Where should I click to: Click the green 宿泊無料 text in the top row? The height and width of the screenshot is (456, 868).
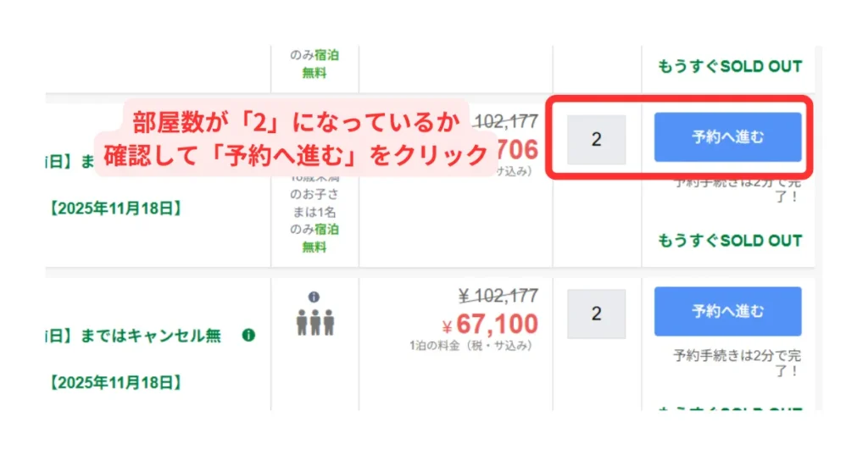click(x=314, y=65)
